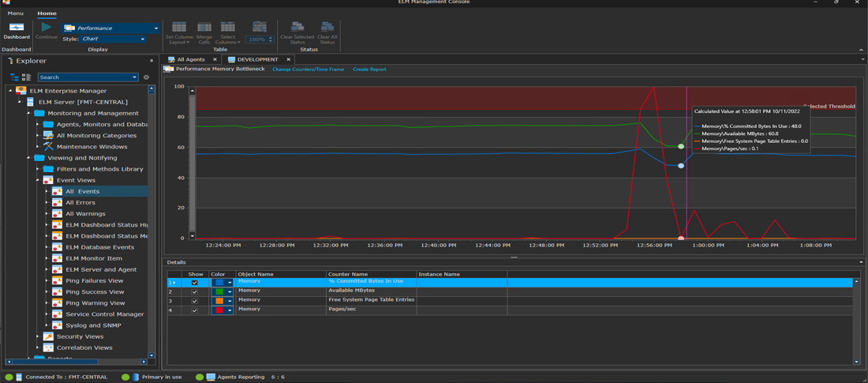The image size is (868, 383).
Task: Click the Agents Reporting status icon
Action: coord(211,377)
